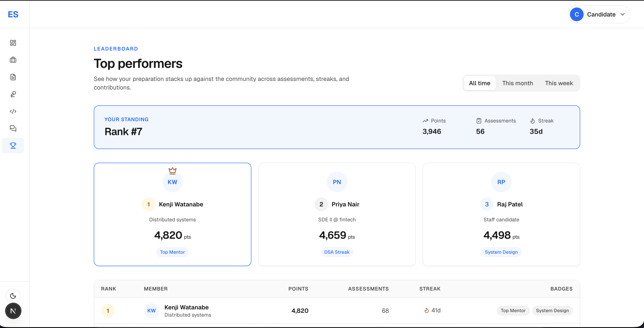This screenshot has height=328, width=644.
Task: Click the flame Streak icon in Your Standing
Action: 532,121
